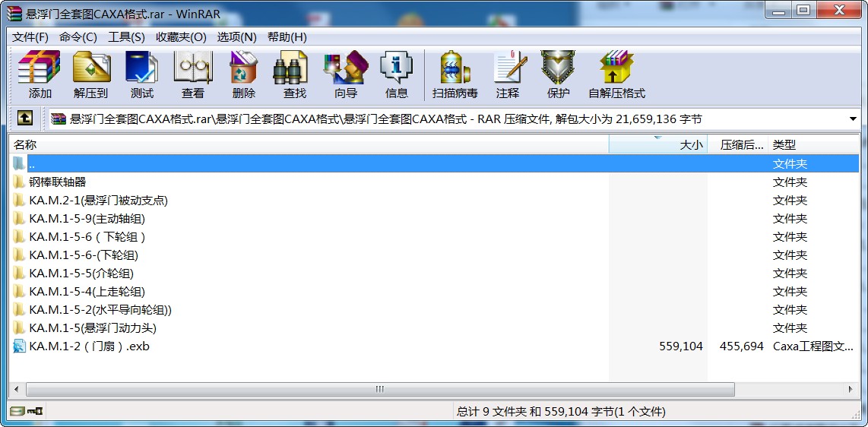This screenshot has width=868, height=427.
Task: Sort by the 名称 column header
Action: pyautogui.click(x=304, y=144)
